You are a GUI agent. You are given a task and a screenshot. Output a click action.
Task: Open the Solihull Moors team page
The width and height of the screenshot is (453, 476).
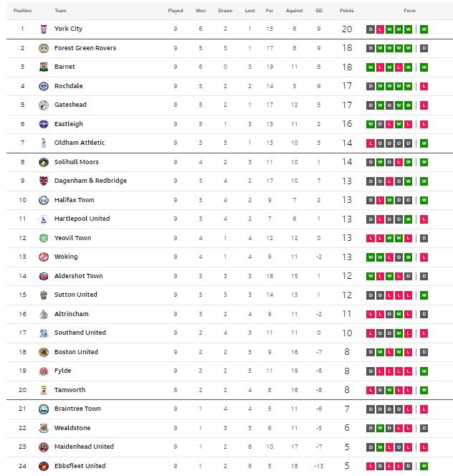[x=75, y=162]
